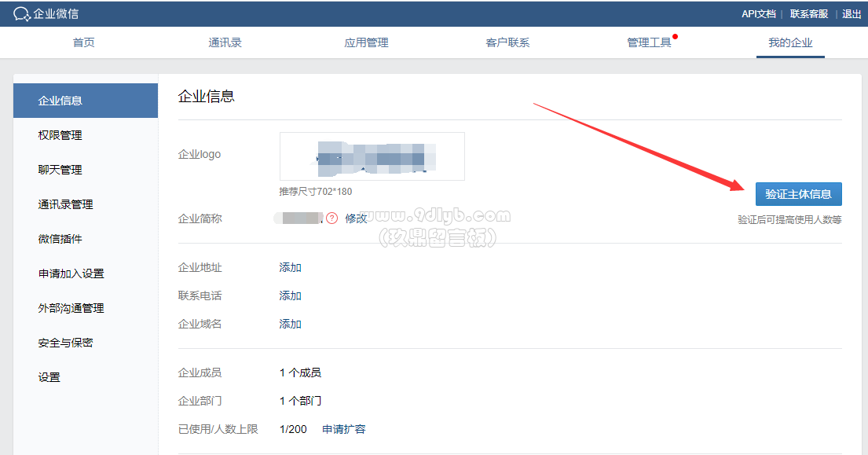Open the 应用管理 tab
This screenshot has height=455, width=868.
click(366, 42)
